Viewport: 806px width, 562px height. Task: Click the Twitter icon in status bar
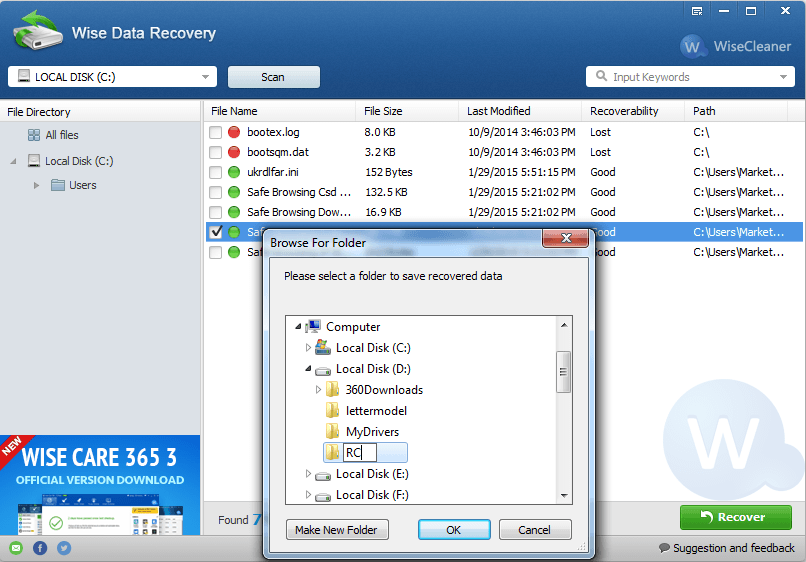point(64,548)
